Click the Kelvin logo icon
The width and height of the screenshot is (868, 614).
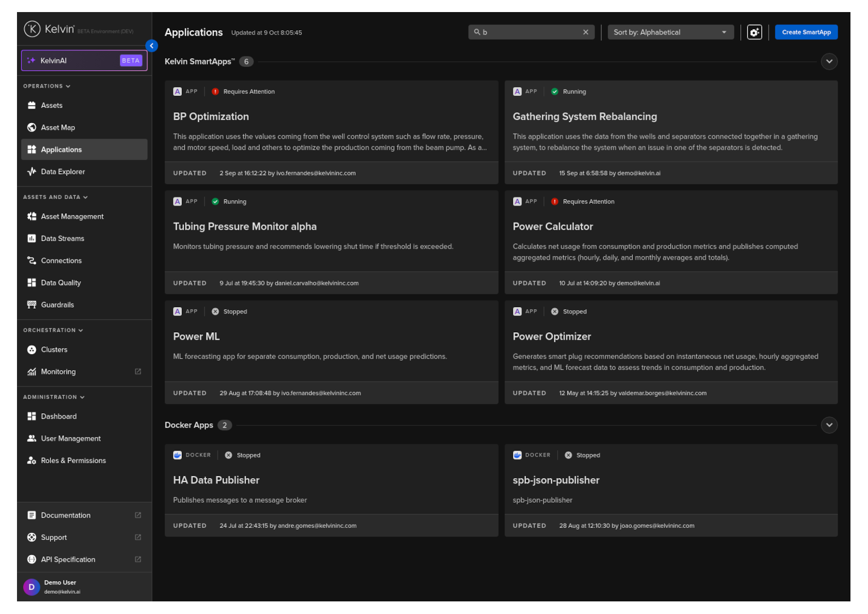tap(32, 29)
